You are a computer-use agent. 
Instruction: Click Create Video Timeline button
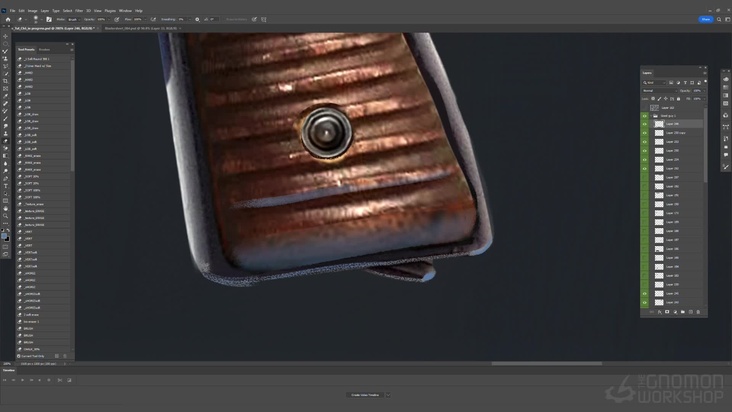point(366,395)
